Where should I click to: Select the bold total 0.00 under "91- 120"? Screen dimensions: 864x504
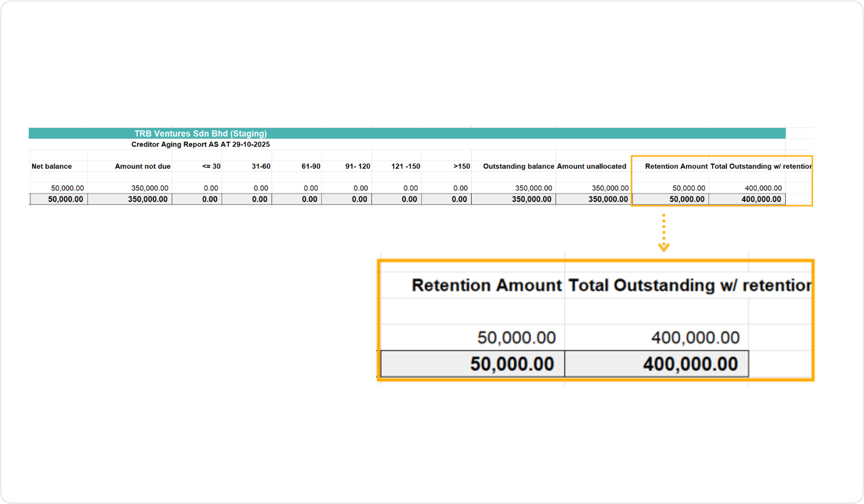tap(359, 199)
